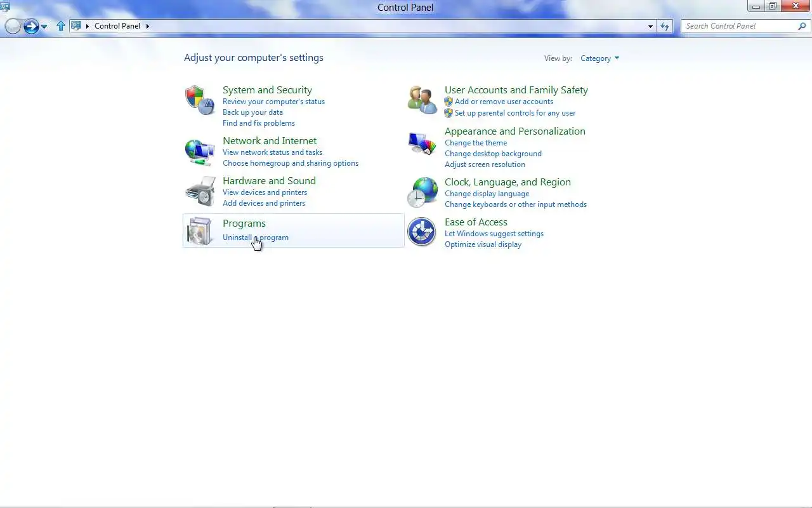Open Add or remove user accounts
The image size is (812, 508).
click(504, 102)
